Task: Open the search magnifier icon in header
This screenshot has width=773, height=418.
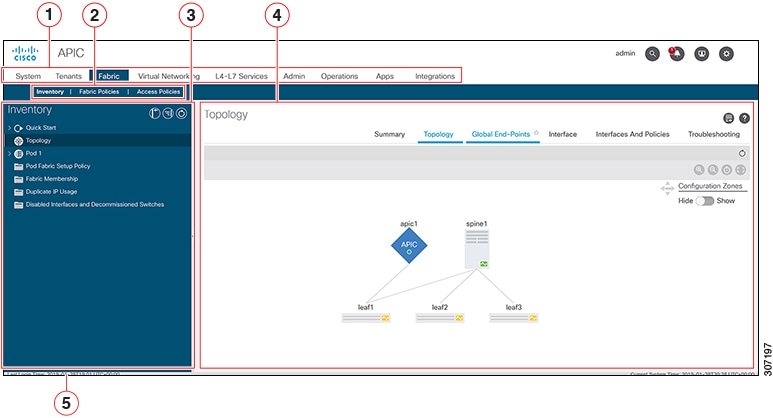Action: (652, 54)
